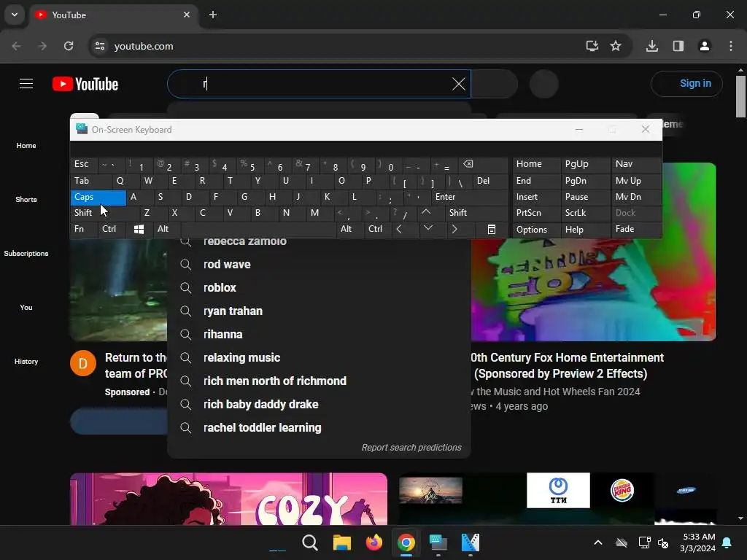This screenshot has height=560, width=747.
Task: Click the Tab key on keyboard
Action: (x=91, y=181)
